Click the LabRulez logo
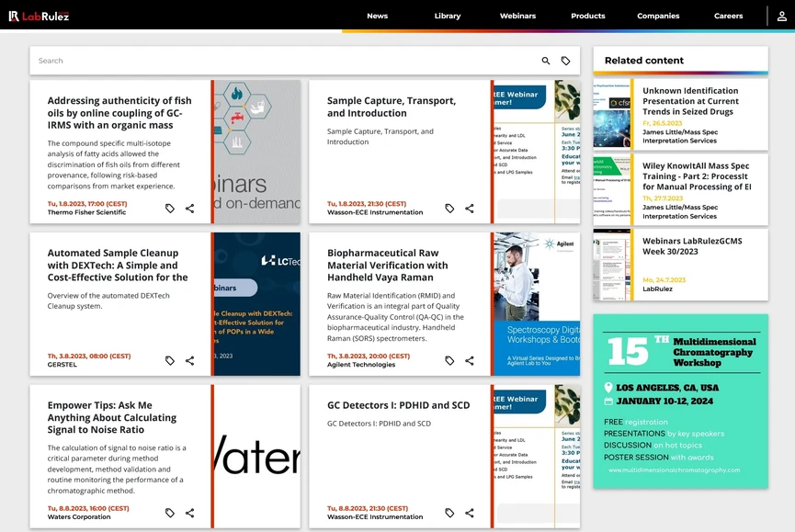This screenshot has width=795, height=532. 39,17
